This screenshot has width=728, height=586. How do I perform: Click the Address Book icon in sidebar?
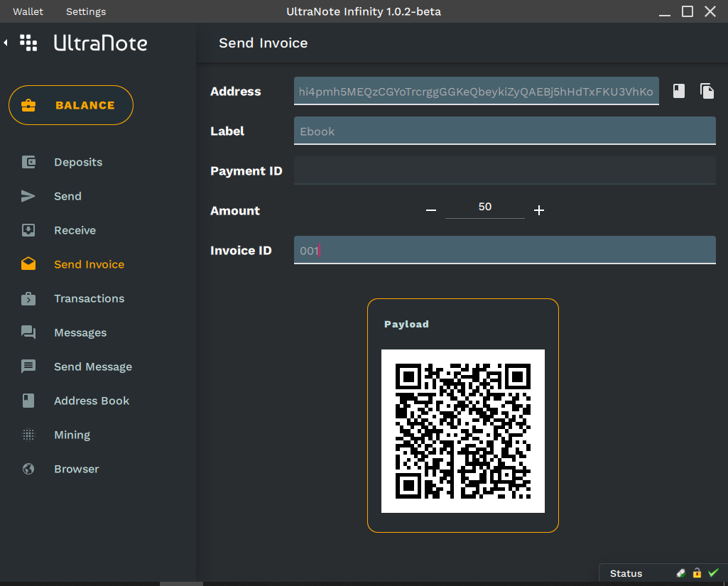coord(28,401)
